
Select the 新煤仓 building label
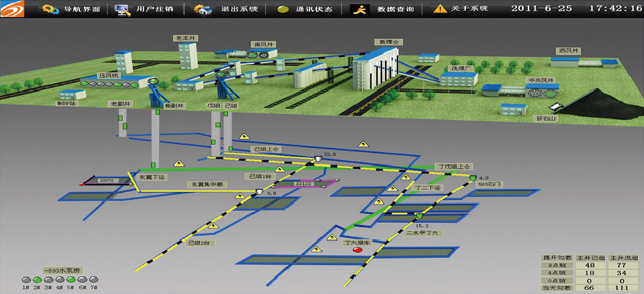pos(390,42)
